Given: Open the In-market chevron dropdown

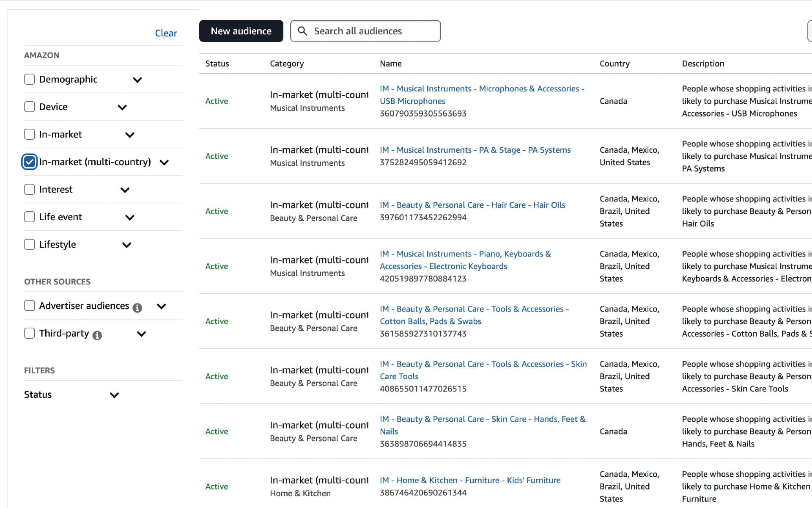Looking at the screenshot, I should click(x=130, y=135).
